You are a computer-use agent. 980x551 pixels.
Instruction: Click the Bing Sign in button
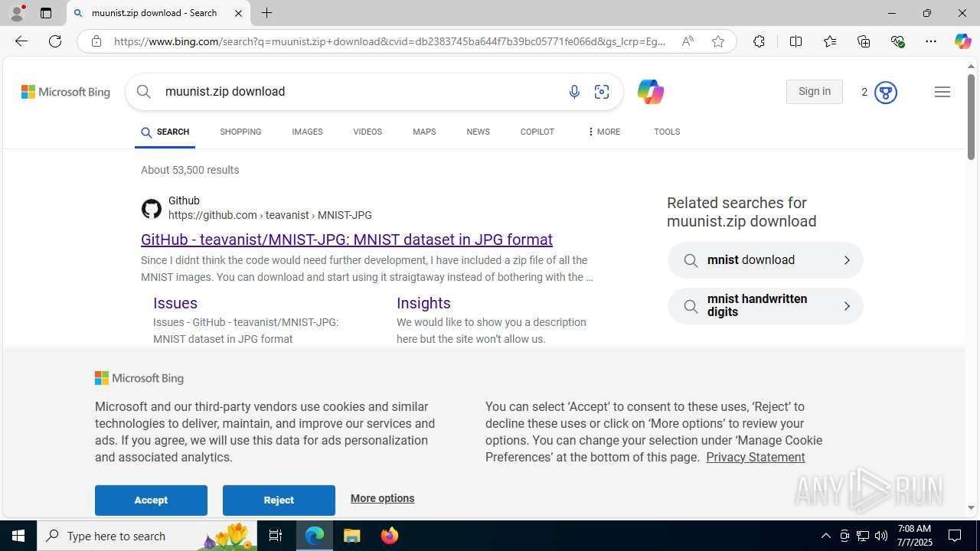click(814, 92)
